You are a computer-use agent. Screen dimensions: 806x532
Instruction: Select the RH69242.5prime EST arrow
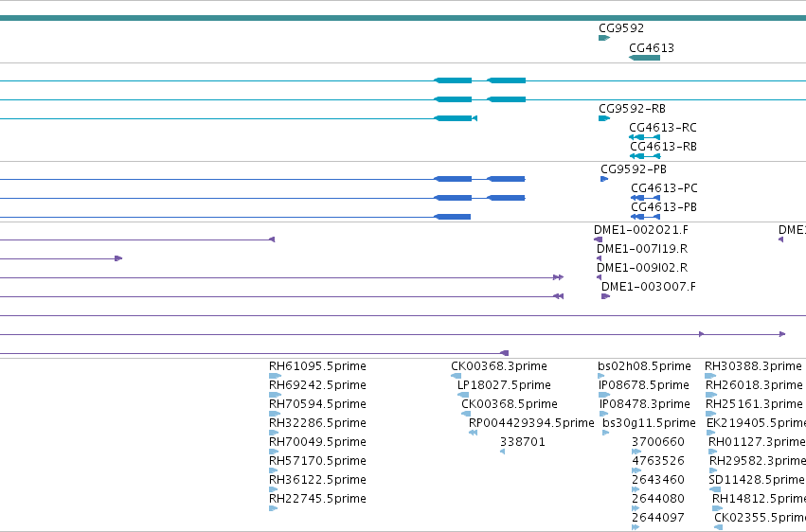coord(275,395)
